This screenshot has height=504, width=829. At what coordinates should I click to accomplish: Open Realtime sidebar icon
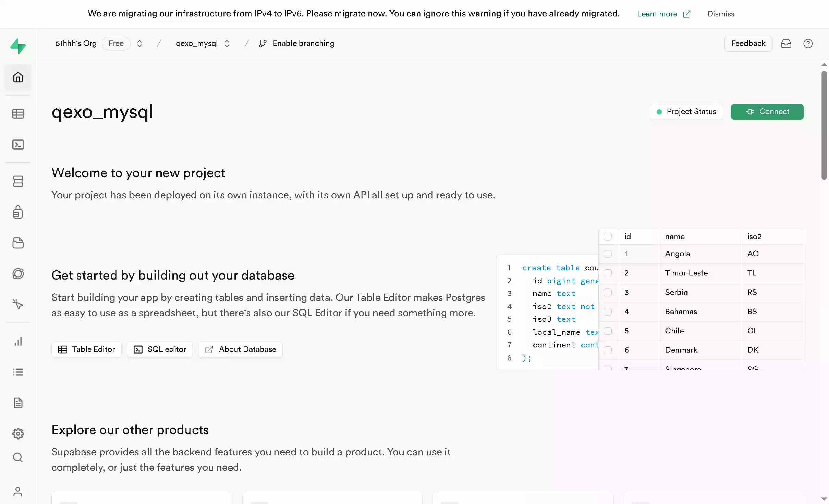click(18, 304)
